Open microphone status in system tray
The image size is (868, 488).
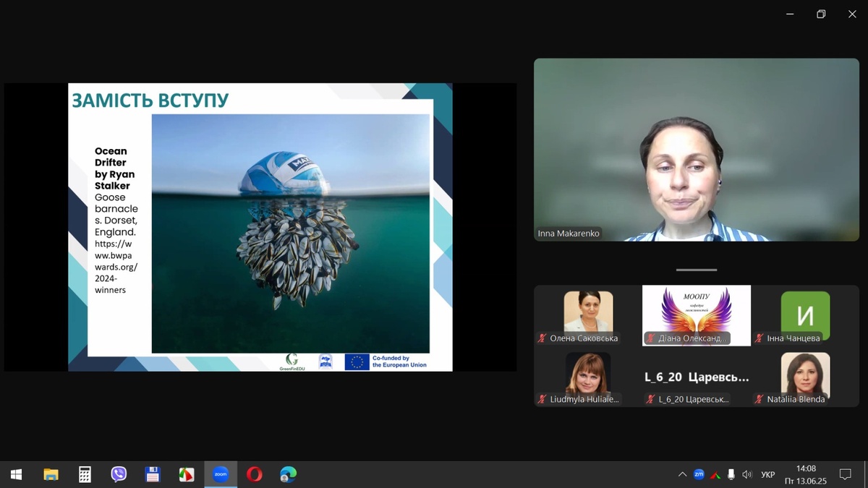(x=731, y=475)
